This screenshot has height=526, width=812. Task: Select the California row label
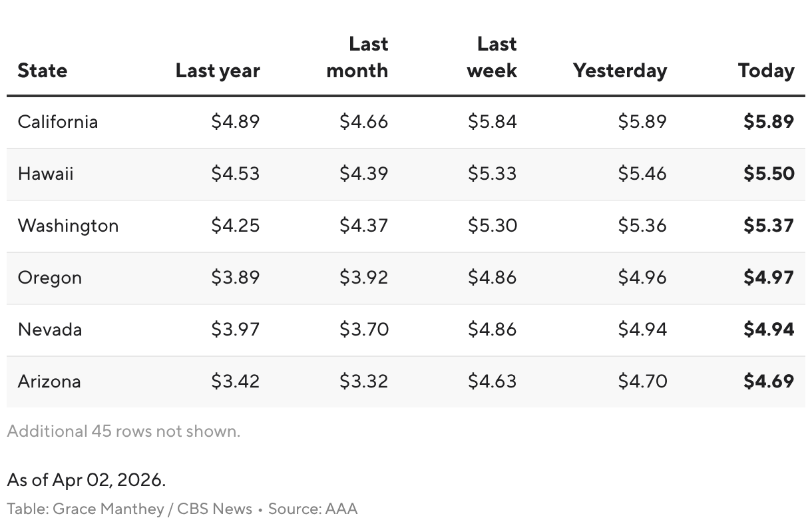click(58, 122)
